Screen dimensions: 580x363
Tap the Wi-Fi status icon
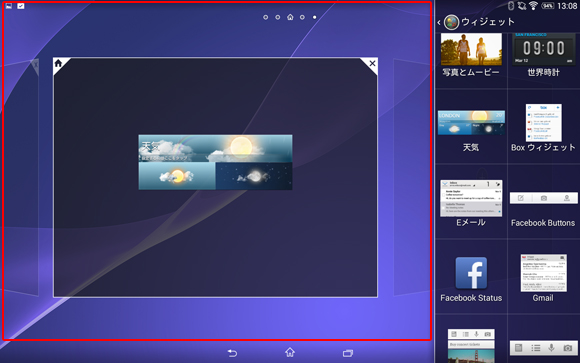533,6
